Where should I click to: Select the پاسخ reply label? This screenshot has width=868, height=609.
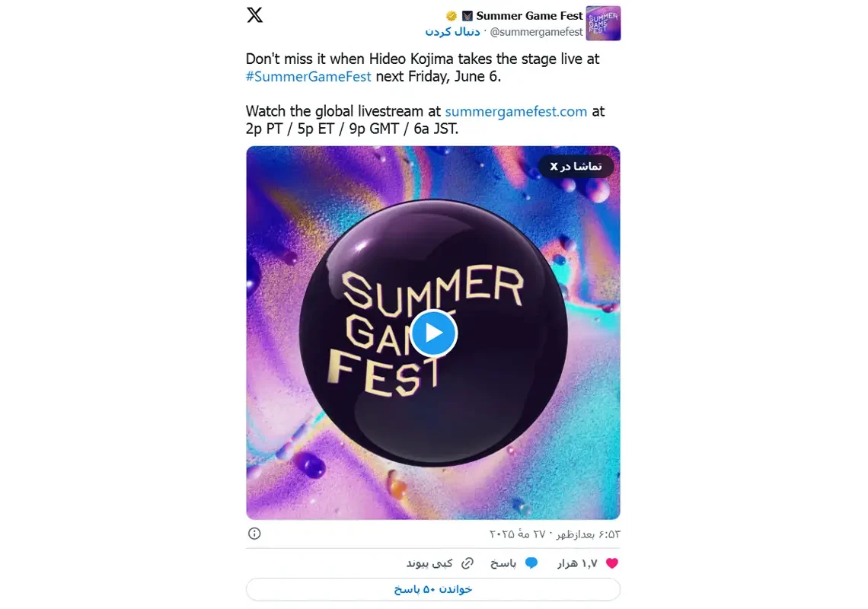click(503, 563)
